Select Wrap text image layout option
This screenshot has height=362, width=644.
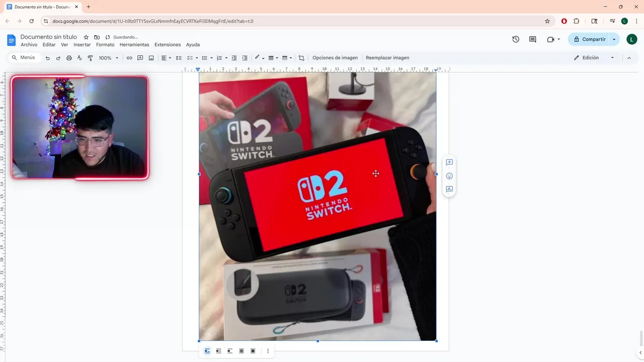pos(218,351)
